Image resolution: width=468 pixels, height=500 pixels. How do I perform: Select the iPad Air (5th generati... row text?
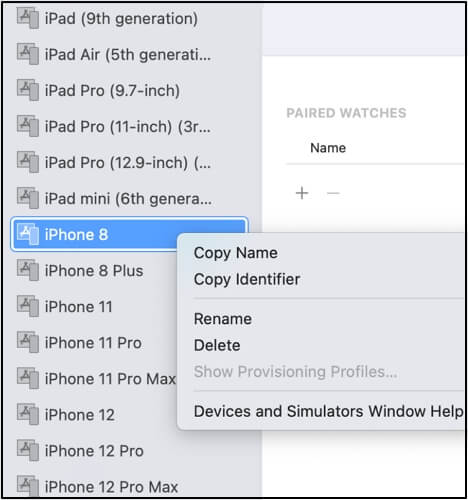pos(128,55)
